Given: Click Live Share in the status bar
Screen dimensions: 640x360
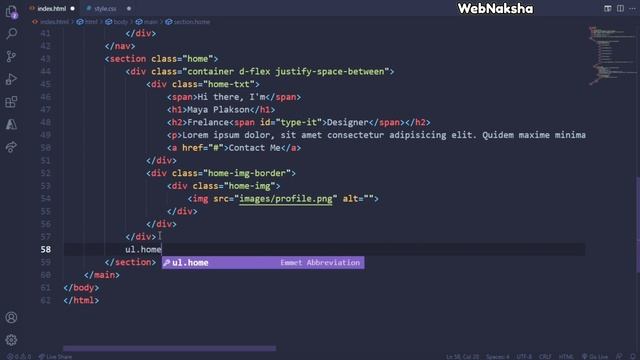Looking at the screenshot, I should pyautogui.click(x=56, y=357).
